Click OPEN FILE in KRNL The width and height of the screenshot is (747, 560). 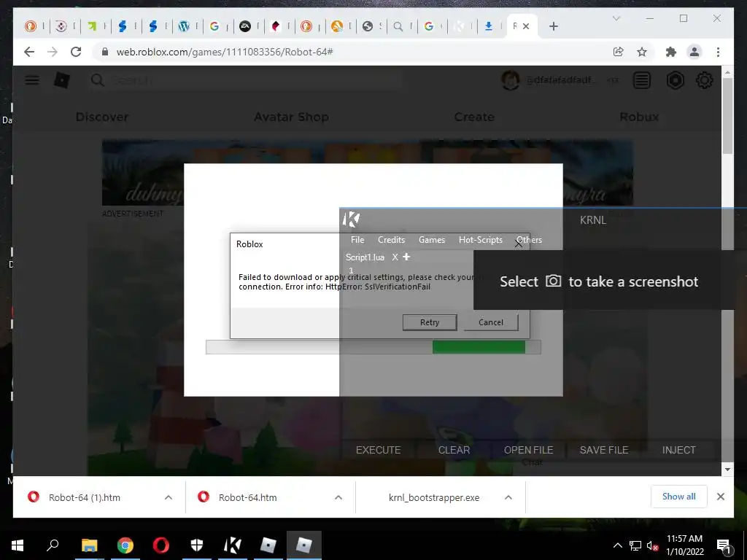528,450
